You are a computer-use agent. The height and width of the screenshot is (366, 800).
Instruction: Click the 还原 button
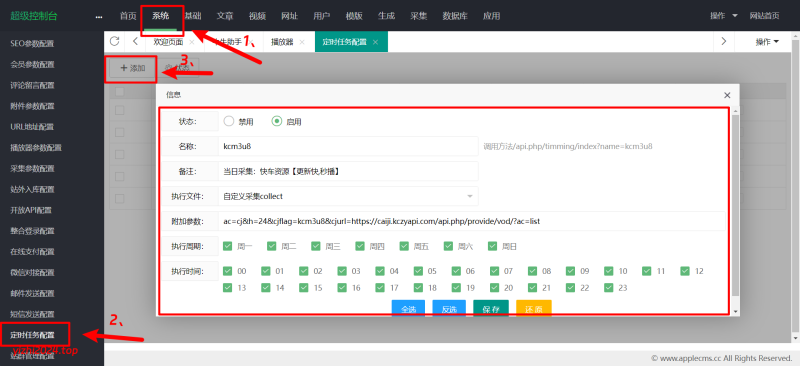[534, 309]
